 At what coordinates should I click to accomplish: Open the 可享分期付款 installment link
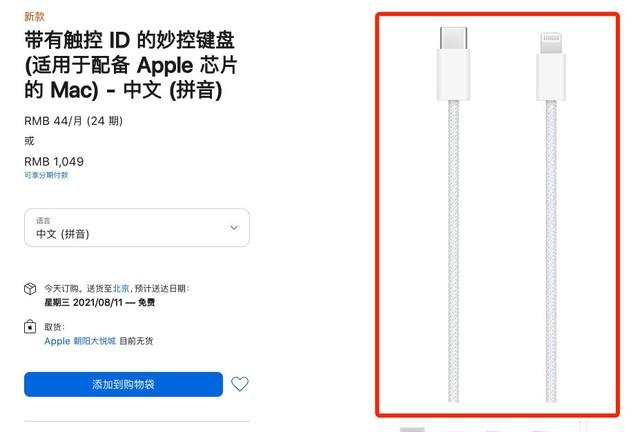pos(46,175)
